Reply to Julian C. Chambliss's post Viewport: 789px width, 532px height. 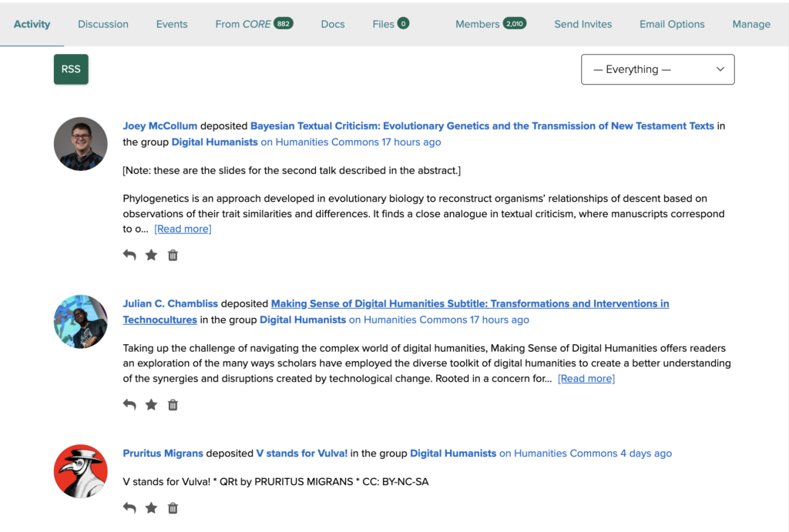coord(129,404)
